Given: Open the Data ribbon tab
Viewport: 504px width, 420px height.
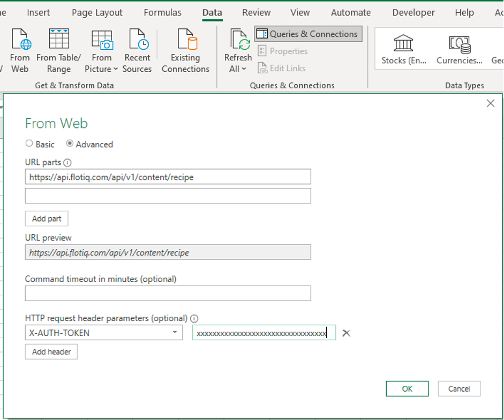Looking at the screenshot, I should pyautogui.click(x=212, y=12).
